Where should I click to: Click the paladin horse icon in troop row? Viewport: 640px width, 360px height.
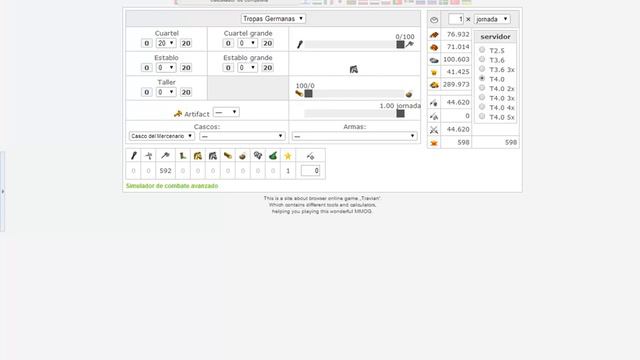click(198, 156)
